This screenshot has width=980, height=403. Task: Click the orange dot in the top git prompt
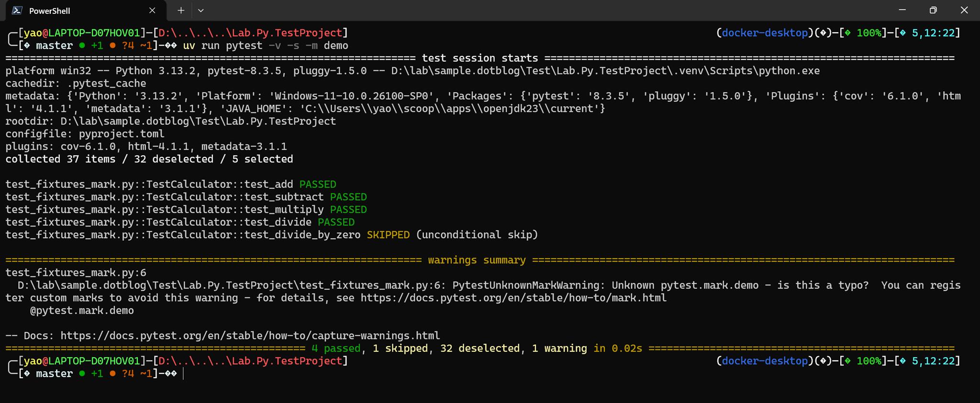(x=112, y=45)
